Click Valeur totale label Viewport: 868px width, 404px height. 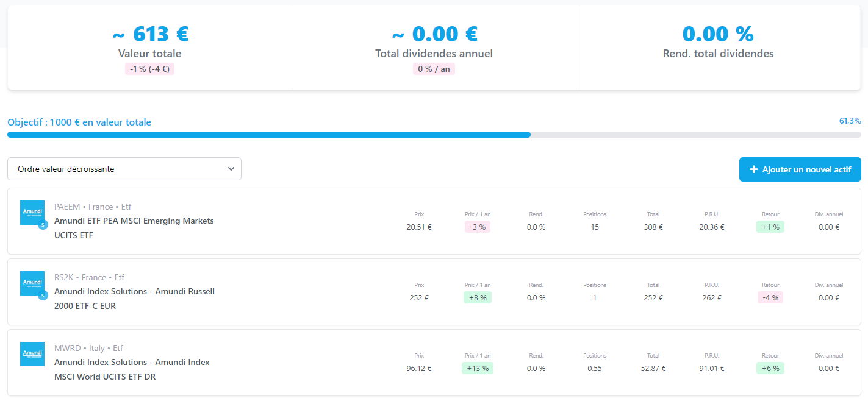[149, 54]
